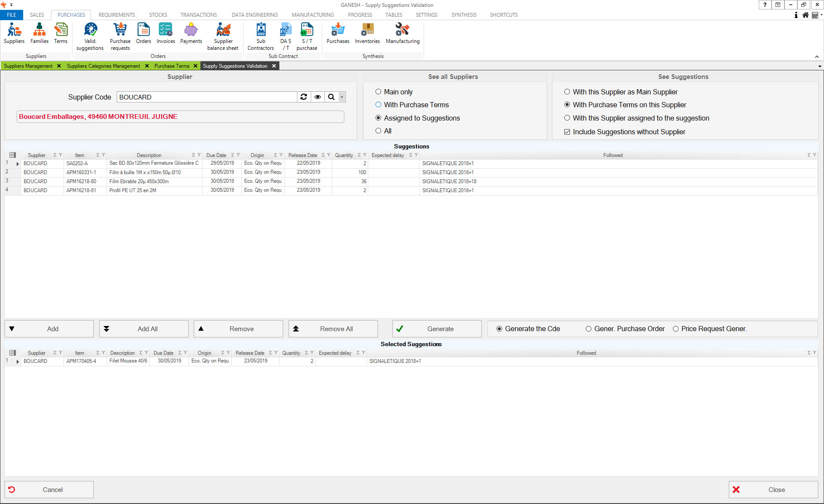Click refresh icon beside Supplier Code

[x=304, y=97]
